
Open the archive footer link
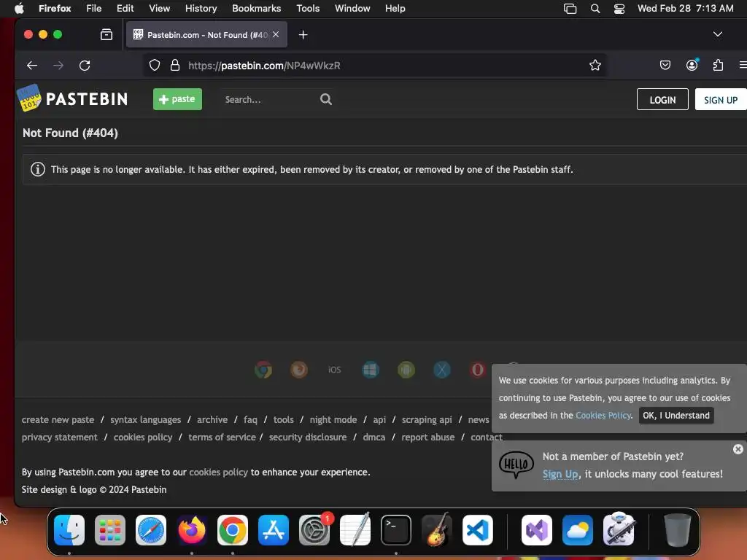pos(212,419)
